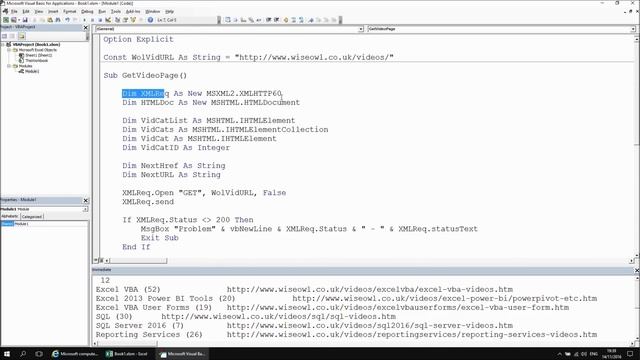Image resolution: width=640 pixels, height=360 pixels.
Task: Collapse the VBAProject (Book1.xlsm) node
Action: 3,44
